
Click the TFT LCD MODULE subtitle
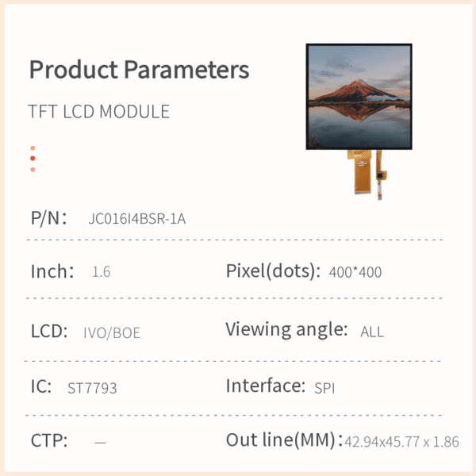coord(99,112)
